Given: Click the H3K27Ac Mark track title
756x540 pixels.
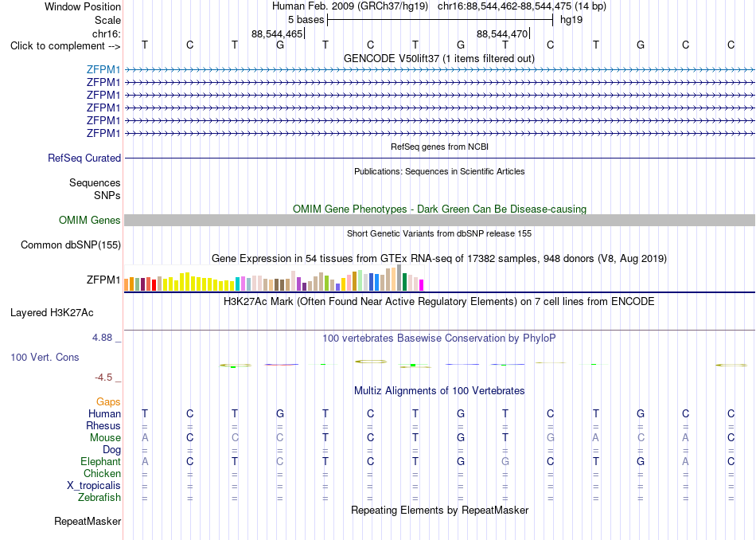Looking at the screenshot, I should point(439,302).
